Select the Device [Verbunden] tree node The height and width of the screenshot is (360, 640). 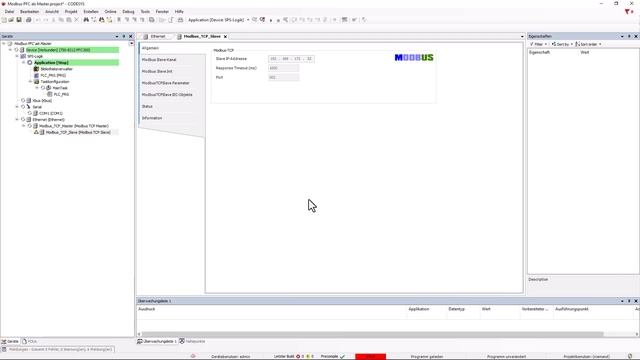coord(58,50)
